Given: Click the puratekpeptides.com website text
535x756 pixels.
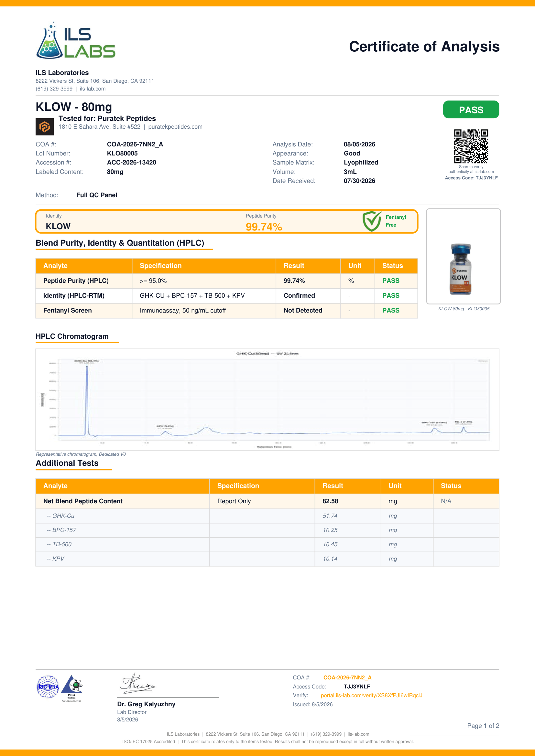Looking at the screenshot, I should point(175,127).
